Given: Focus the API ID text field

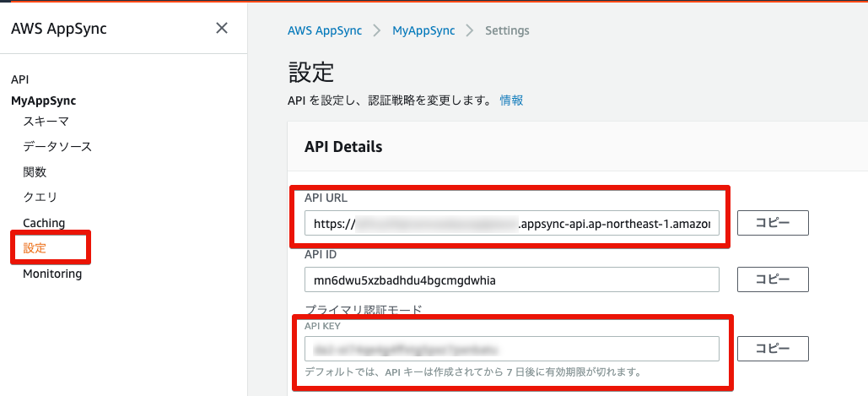Looking at the screenshot, I should pyautogui.click(x=511, y=279).
